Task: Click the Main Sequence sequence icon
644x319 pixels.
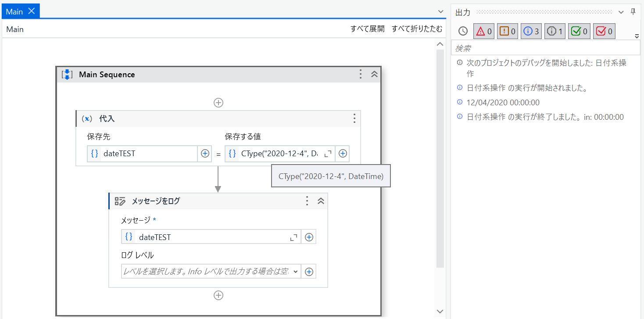Action: [67, 74]
